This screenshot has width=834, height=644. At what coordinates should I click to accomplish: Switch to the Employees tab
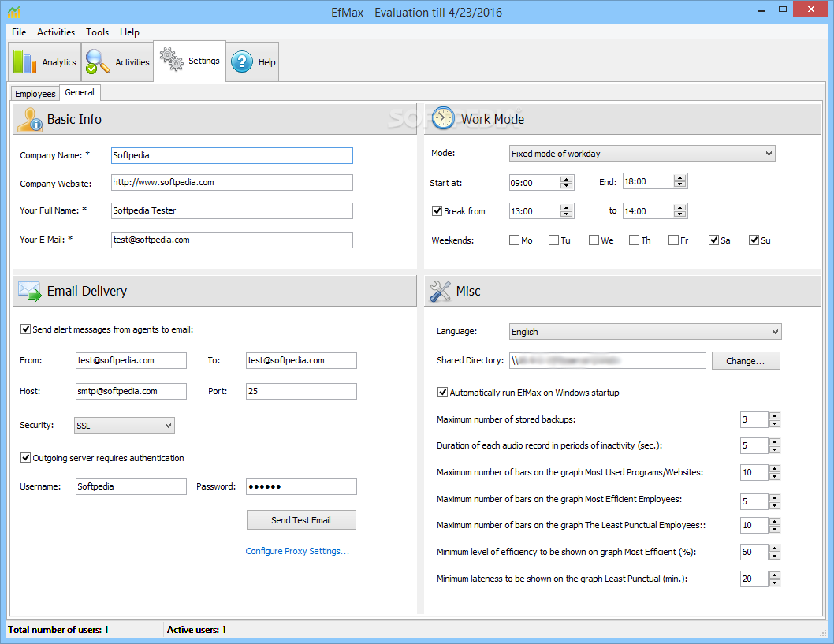tap(35, 94)
